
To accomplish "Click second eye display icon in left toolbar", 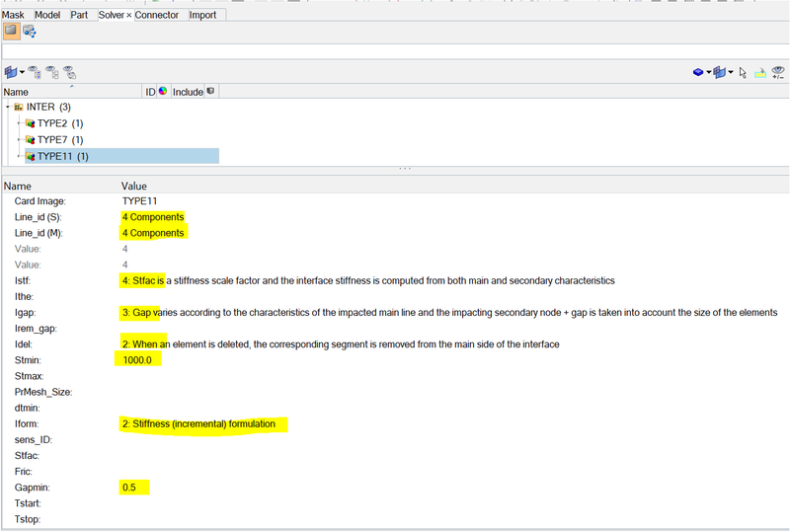I will click(x=52, y=73).
